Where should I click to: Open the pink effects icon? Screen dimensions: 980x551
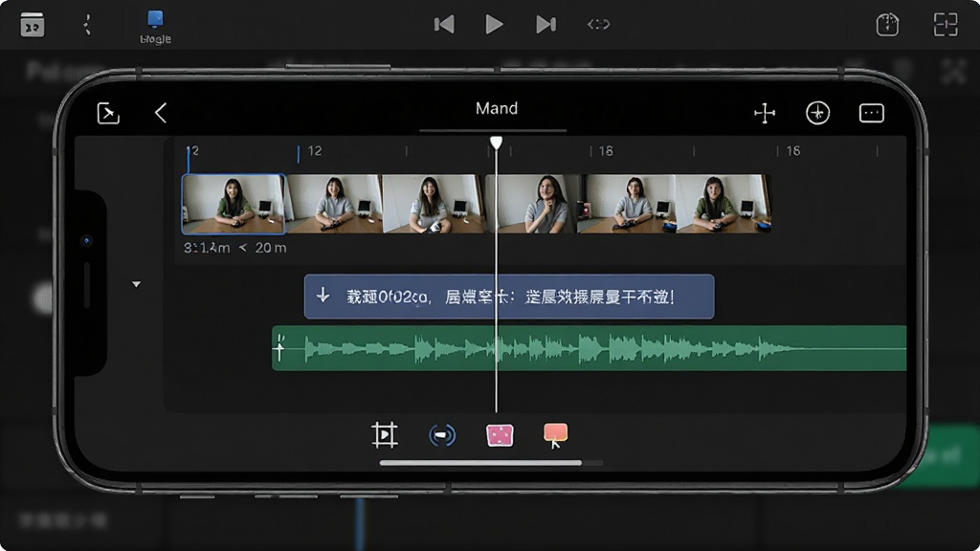pyautogui.click(x=500, y=435)
